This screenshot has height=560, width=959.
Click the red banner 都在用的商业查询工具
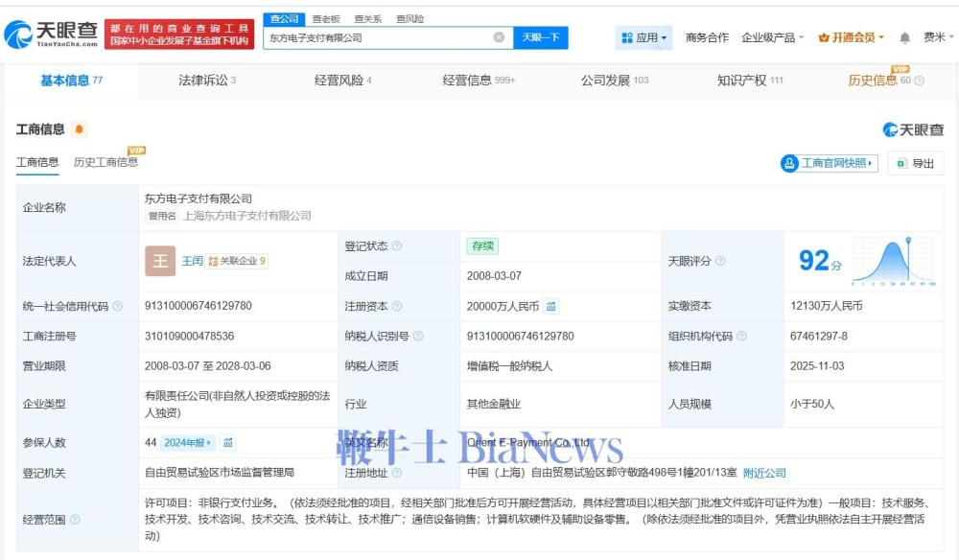(179, 35)
